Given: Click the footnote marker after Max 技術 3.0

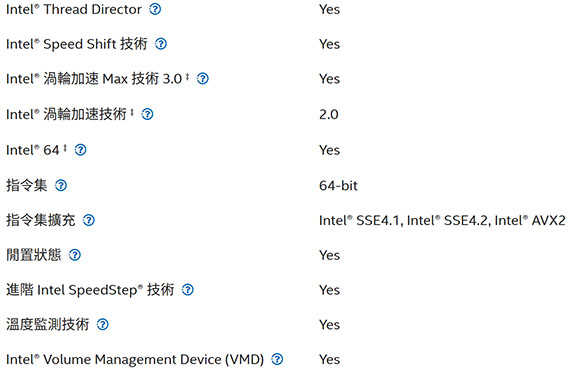Looking at the screenshot, I should click(187, 77).
